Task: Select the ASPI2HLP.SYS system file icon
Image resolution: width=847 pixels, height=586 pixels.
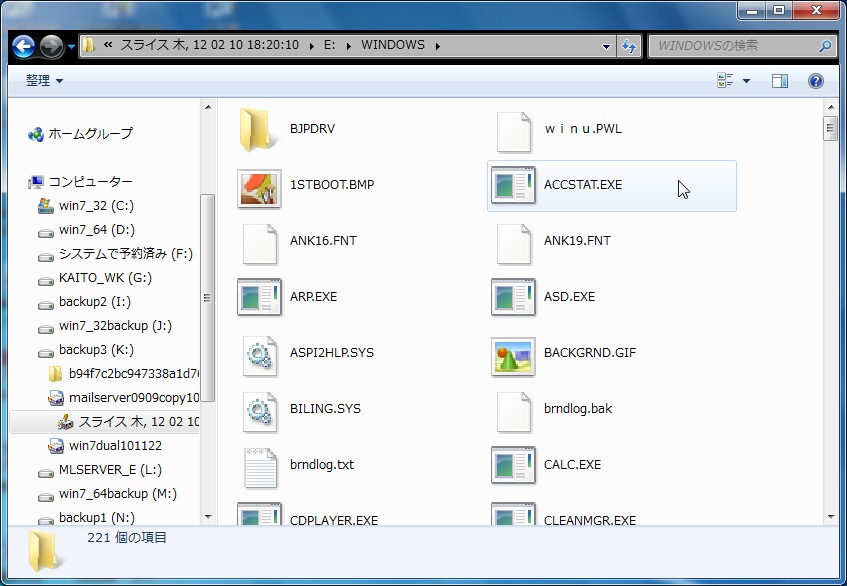Action: tap(258, 353)
